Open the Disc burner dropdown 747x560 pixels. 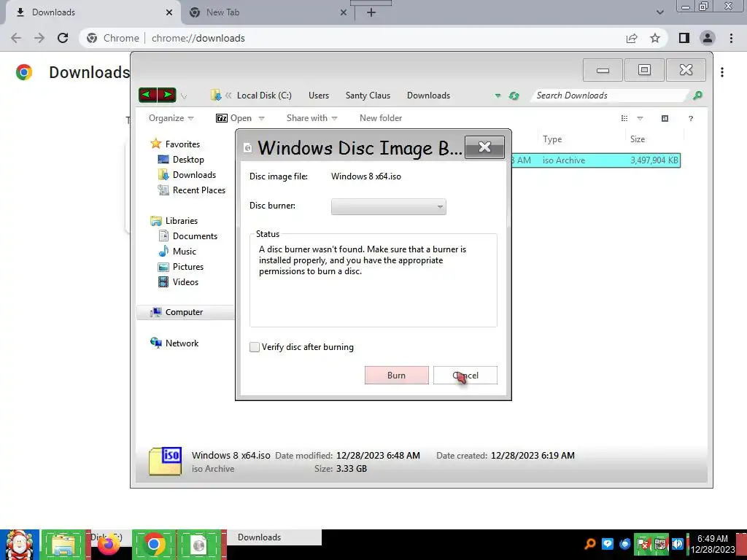(388, 206)
